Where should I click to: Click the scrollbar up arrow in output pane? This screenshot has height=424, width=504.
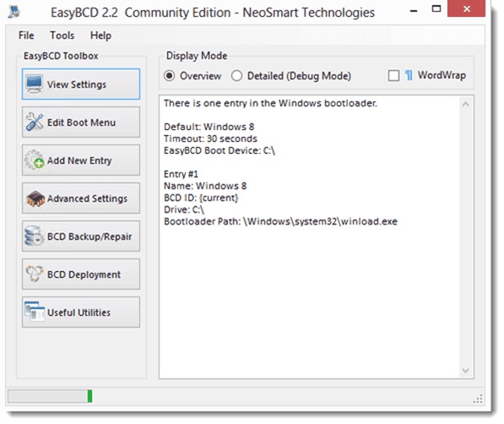pos(465,104)
